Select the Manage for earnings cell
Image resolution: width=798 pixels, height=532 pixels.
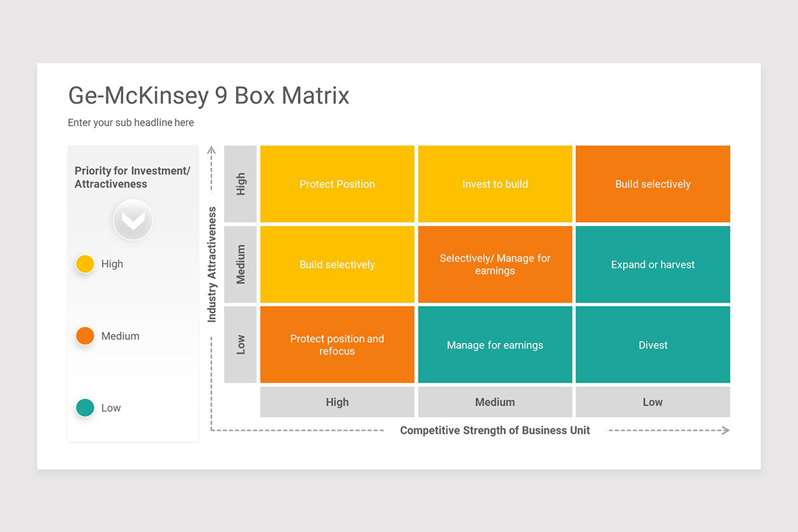coord(495,344)
